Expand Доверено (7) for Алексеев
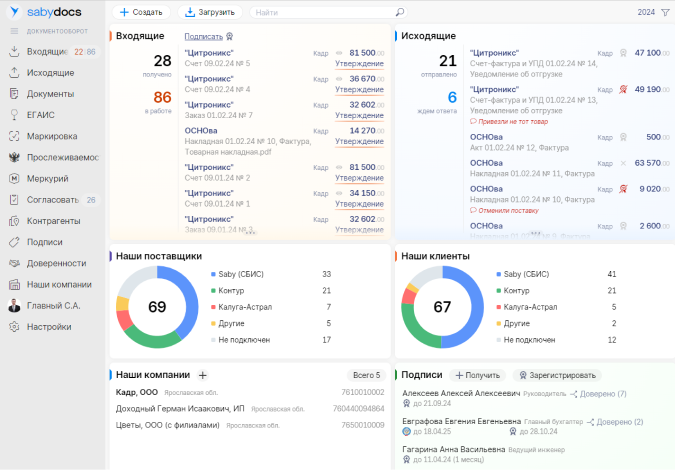 pyautogui.click(x=598, y=394)
